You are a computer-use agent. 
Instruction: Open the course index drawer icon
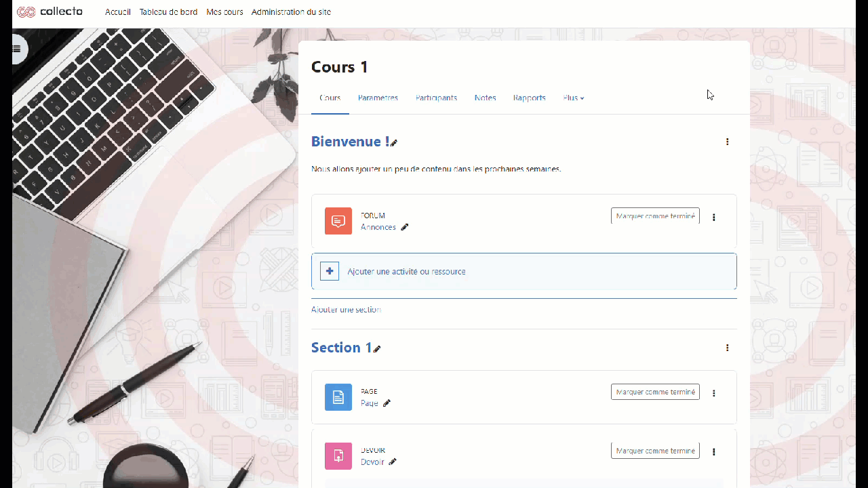(17, 49)
